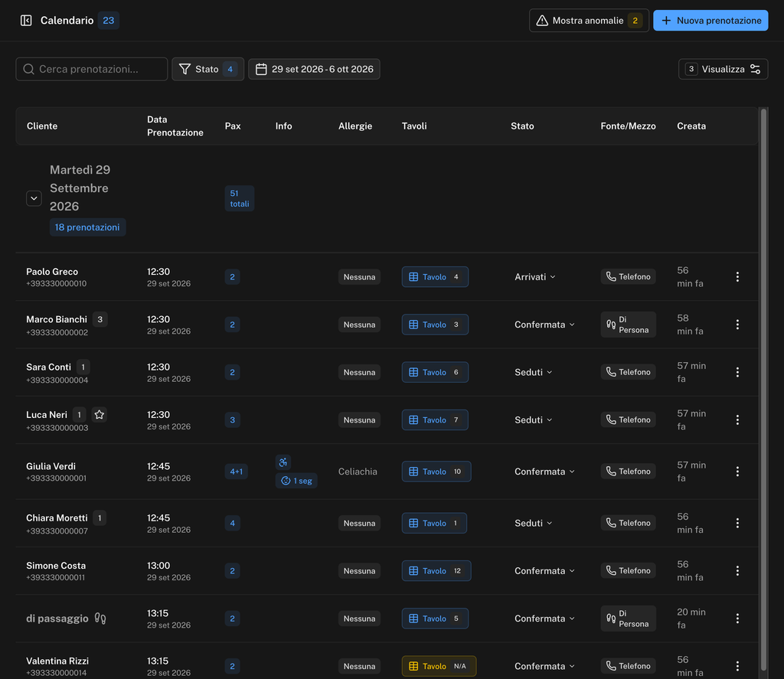The height and width of the screenshot is (679, 784).
Task: Click the Data Prenotazione column header
Action: (175, 126)
